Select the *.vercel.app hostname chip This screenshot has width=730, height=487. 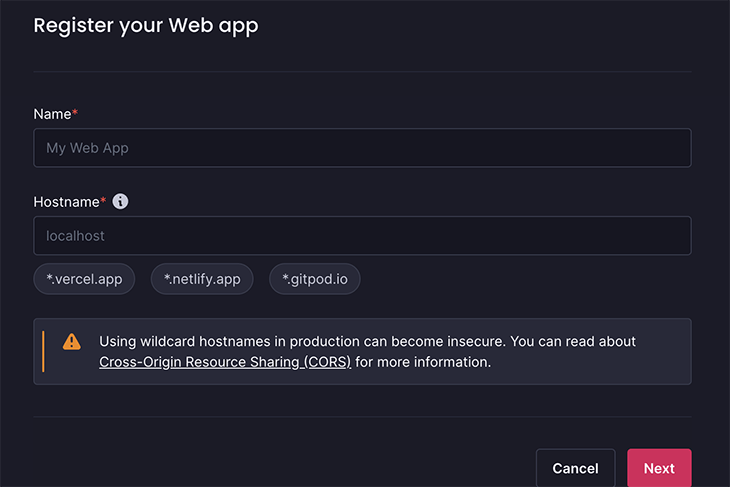[84, 279]
